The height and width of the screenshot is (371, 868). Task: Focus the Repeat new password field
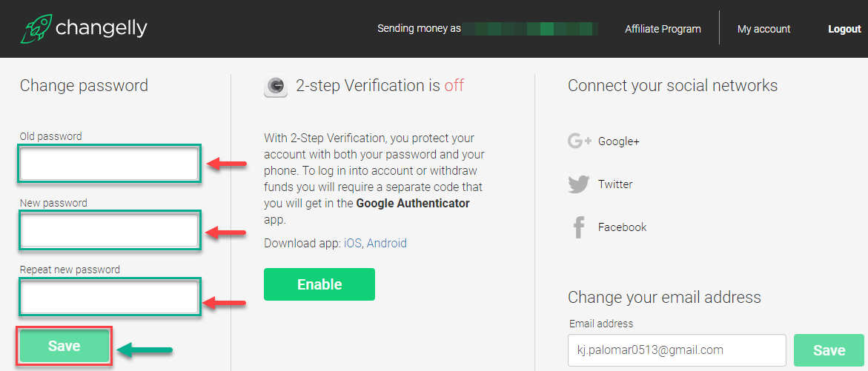click(110, 297)
